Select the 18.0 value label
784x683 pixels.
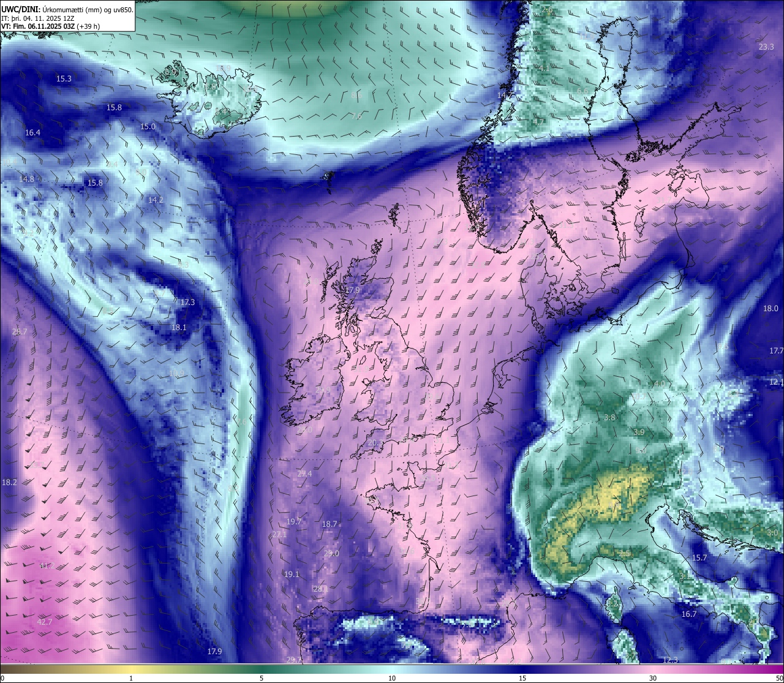tap(771, 309)
